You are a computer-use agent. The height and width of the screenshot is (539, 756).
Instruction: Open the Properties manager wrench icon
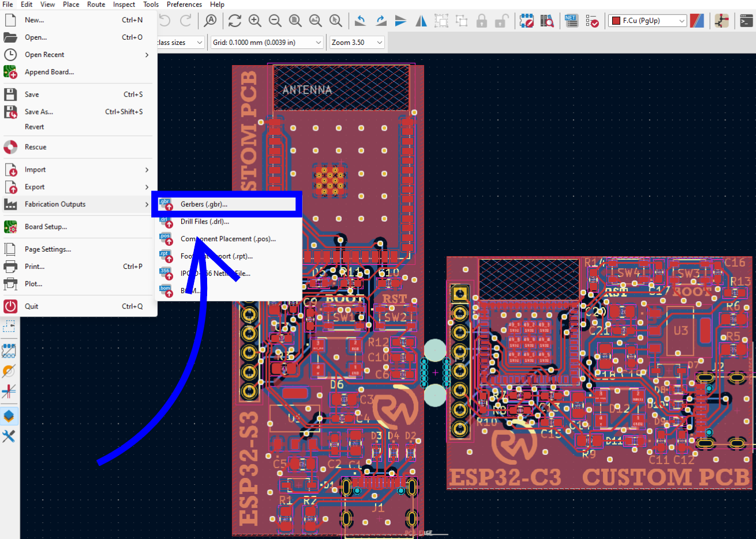9,436
